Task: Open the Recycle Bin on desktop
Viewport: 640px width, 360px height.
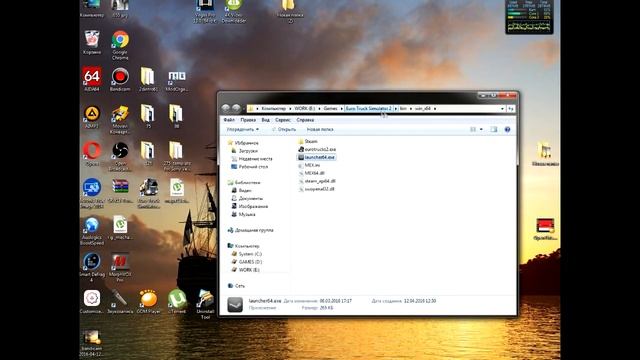Action: pos(92,42)
